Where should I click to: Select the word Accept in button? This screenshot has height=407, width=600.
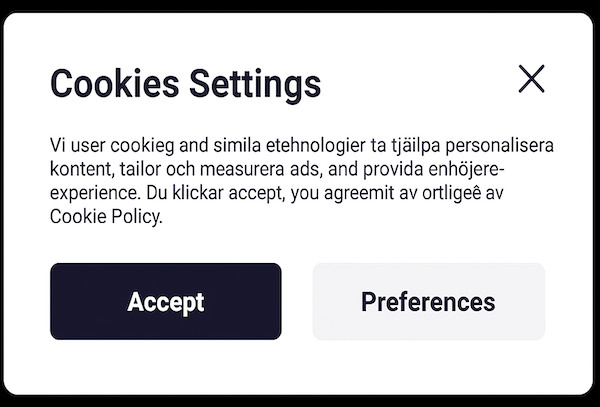[166, 302]
